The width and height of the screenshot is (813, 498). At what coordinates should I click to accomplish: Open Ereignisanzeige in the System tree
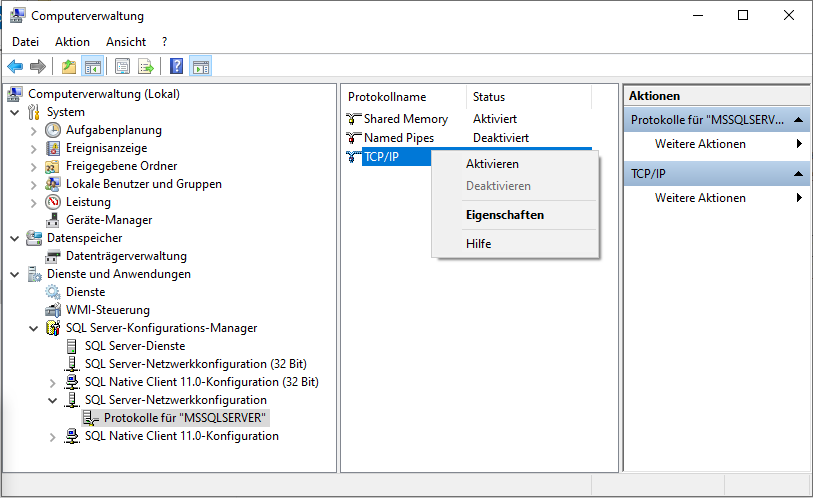(x=107, y=148)
